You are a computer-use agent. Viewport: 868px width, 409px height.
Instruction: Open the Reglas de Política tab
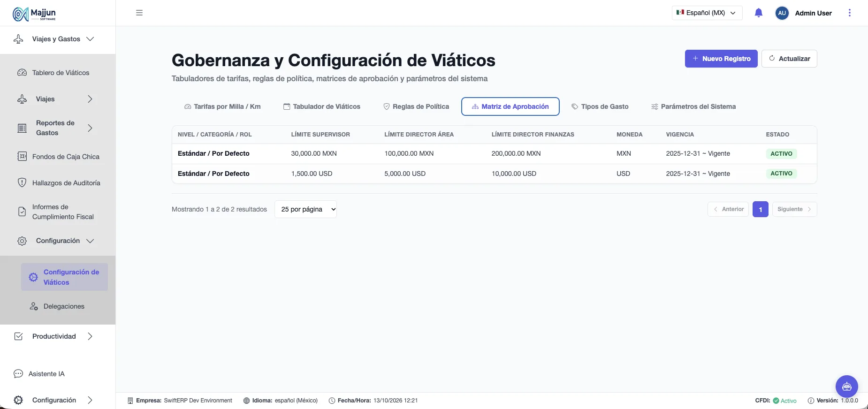(416, 106)
